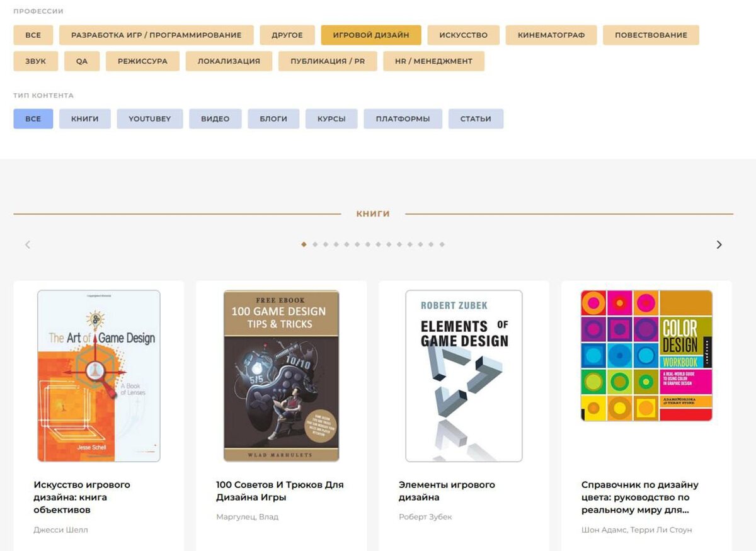Screen dimensions: 756x551
Task: Go to the previous books in the carousel
Action: 28,244
